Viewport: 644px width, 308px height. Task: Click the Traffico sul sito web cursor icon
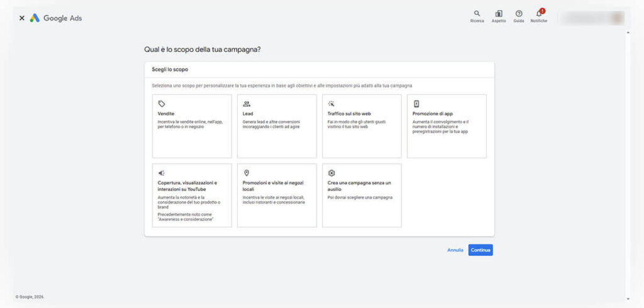(331, 104)
